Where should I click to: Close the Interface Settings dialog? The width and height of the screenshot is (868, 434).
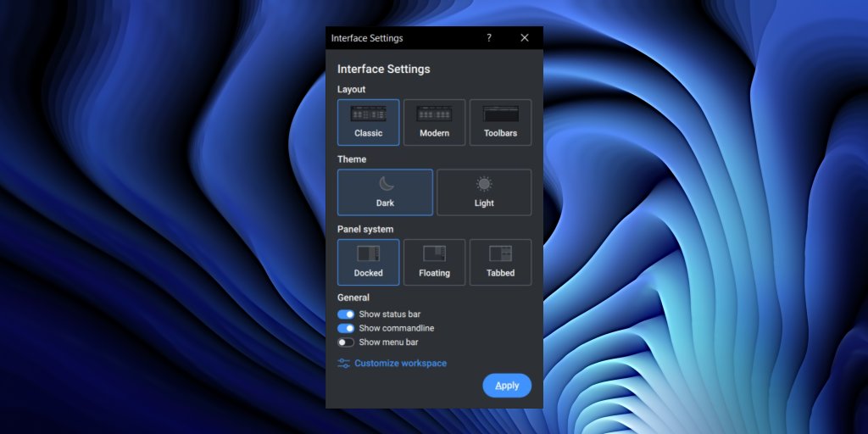point(525,37)
